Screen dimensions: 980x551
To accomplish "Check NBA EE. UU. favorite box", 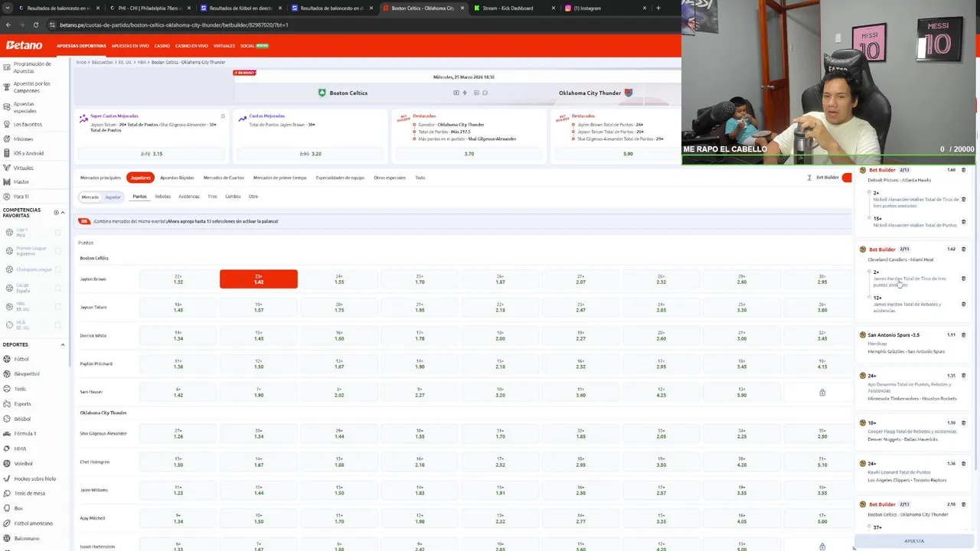I will coord(58,306).
